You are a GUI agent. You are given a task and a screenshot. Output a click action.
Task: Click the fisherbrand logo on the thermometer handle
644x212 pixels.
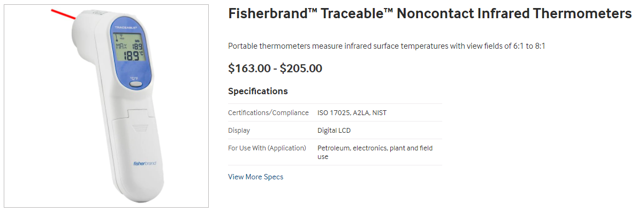coord(145,163)
